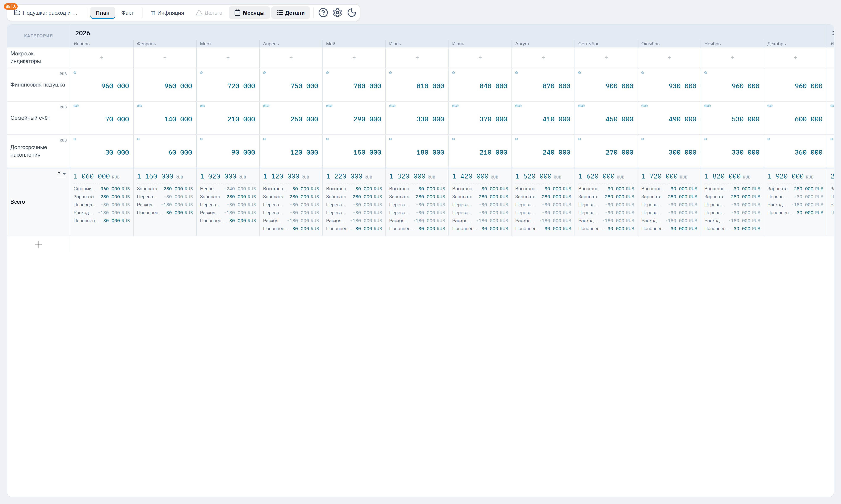The width and height of the screenshot is (841, 504).
Task: Click event marker in Долгосрочные накопления Июль
Action: click(x=453, y=139)
